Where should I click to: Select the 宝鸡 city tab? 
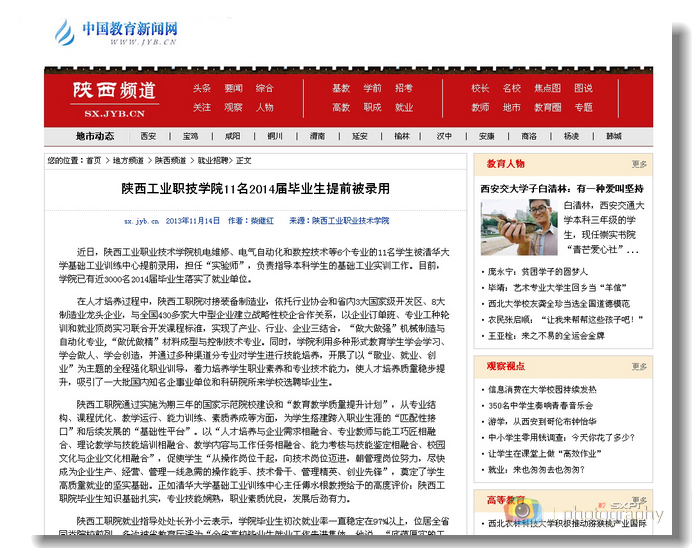tap(190, 136)
